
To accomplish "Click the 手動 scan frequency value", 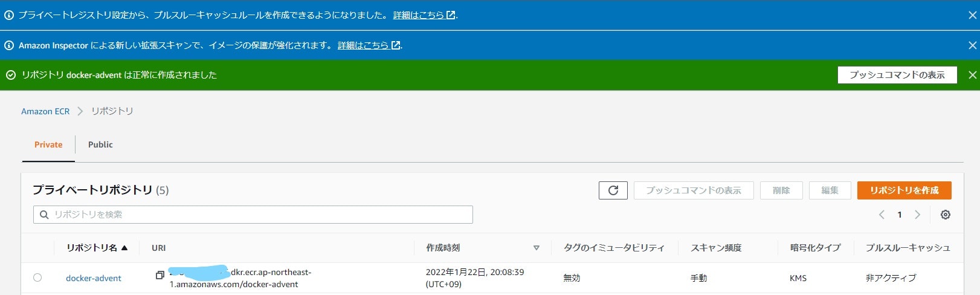I will (699, 278).
